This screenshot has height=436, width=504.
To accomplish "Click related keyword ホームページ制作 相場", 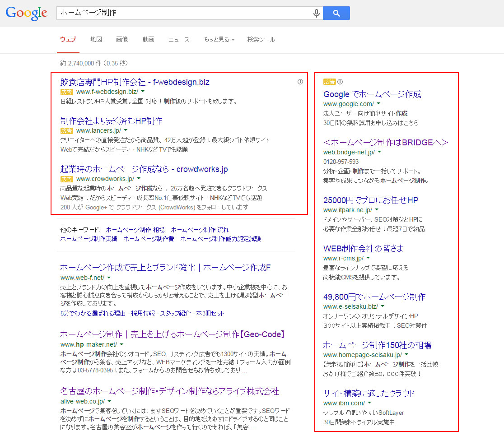I will point(135,230).
